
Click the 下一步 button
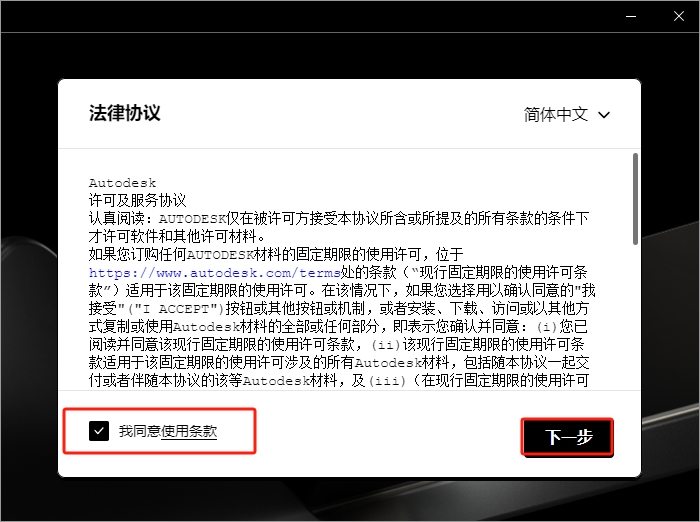(566, 437)
